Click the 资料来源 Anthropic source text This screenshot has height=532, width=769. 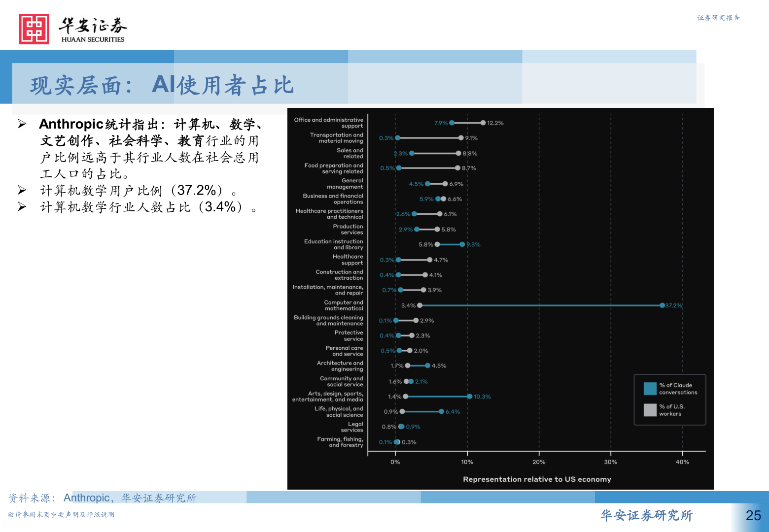tap(103, 498)
